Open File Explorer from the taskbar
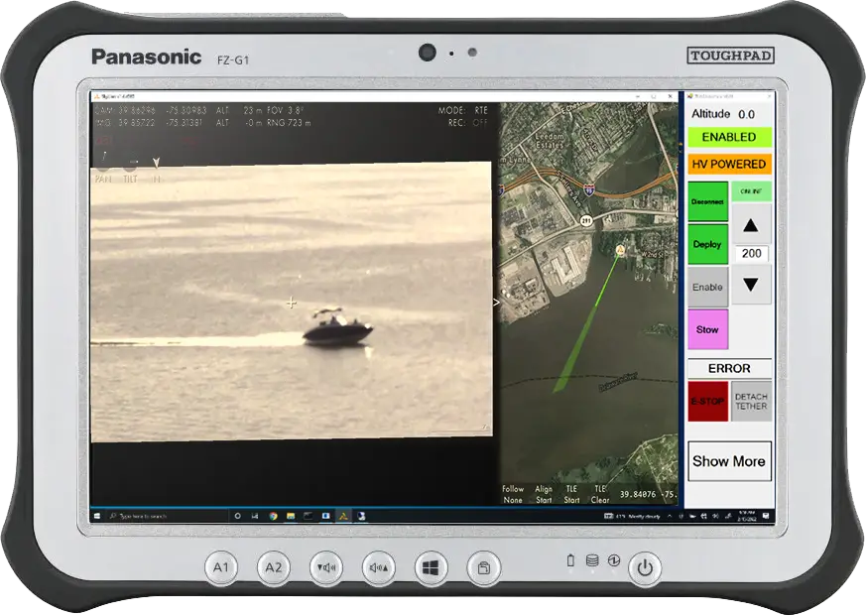 (290, 516)
